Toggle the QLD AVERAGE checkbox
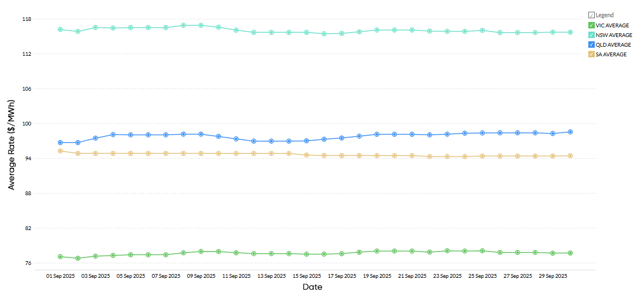Screen dimensions: 644x296 [591, 45]
